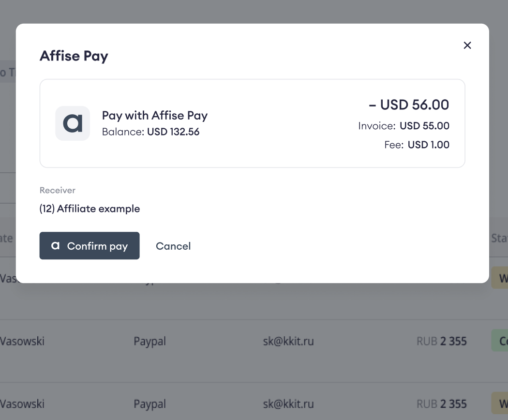
Task: Click the receiver "(12) Affiliate example"
Action: point(90,209)
